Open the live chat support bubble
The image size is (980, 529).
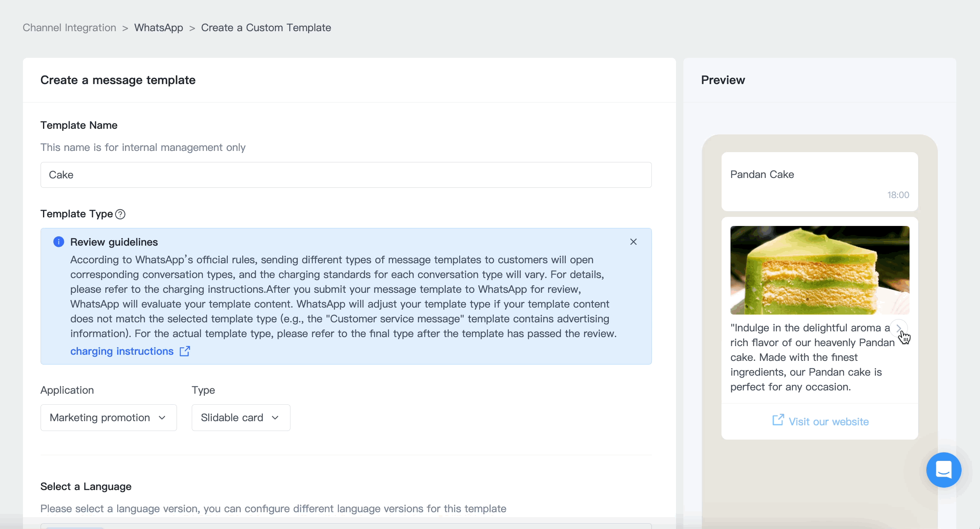pos(944,470)
